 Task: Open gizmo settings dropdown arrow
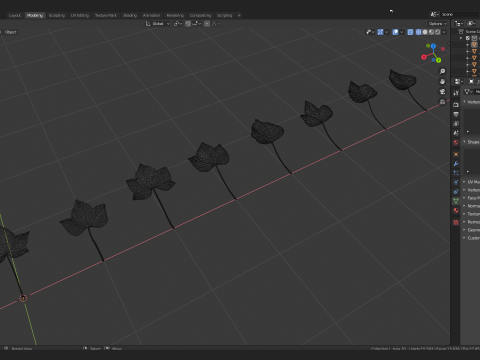click(387, 32)
